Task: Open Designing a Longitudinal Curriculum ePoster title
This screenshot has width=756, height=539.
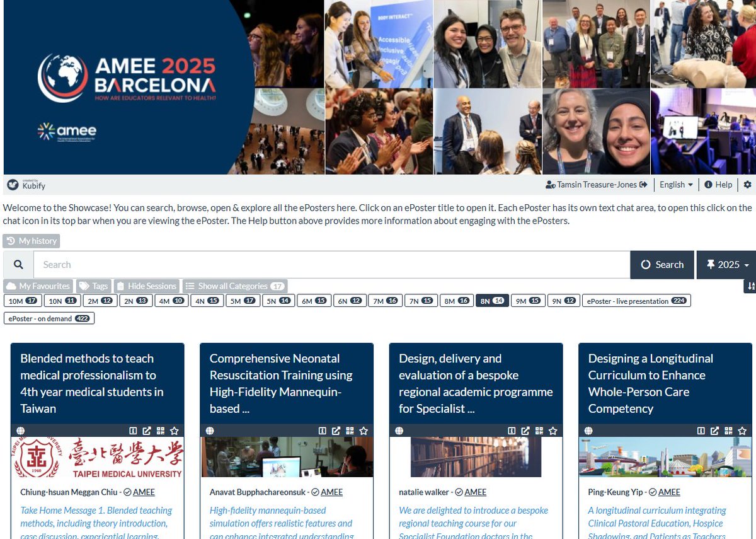Action: click(651, 383)
